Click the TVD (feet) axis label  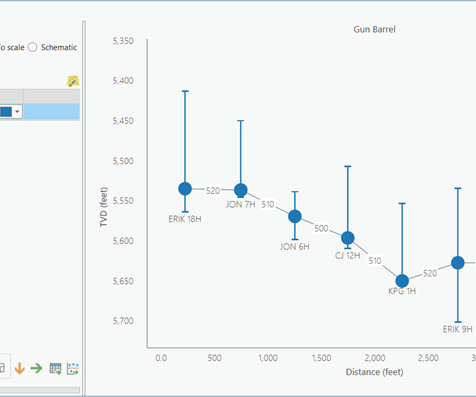104,207
